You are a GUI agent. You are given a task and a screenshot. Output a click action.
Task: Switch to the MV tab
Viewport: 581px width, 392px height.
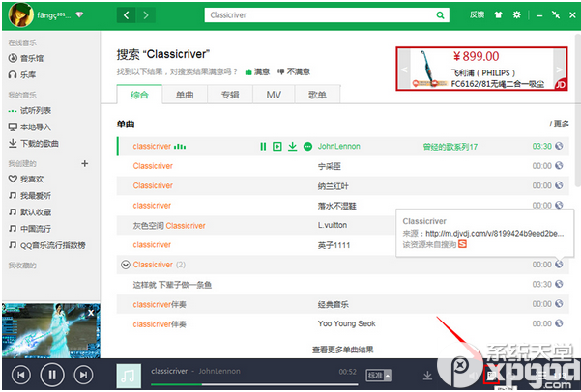[x=274, y=95]
